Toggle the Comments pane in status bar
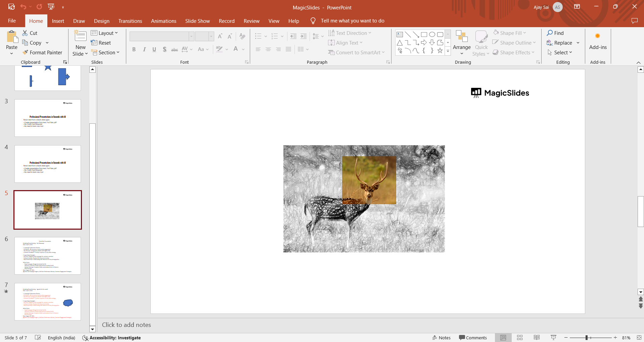 [473, 338]
